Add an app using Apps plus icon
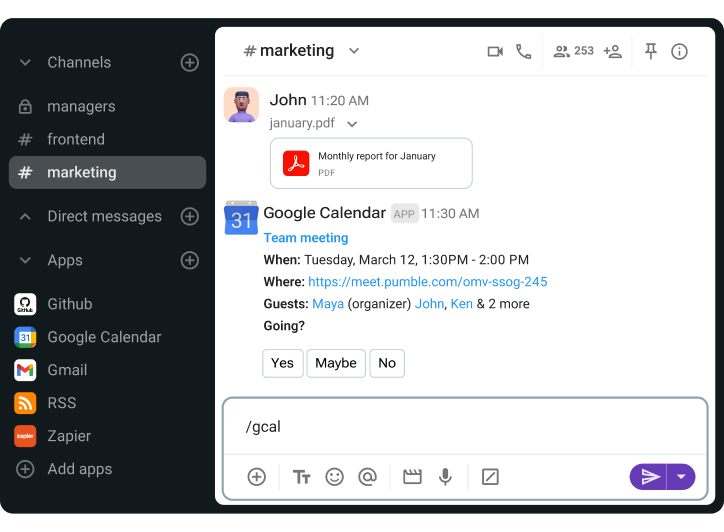 click(x=189, y=260)
